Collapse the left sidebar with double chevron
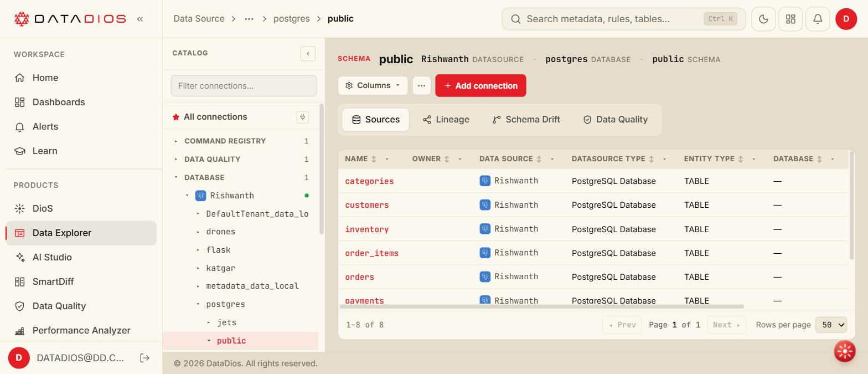Viewport: 868px width, 374px height. [x=140, y=19]
